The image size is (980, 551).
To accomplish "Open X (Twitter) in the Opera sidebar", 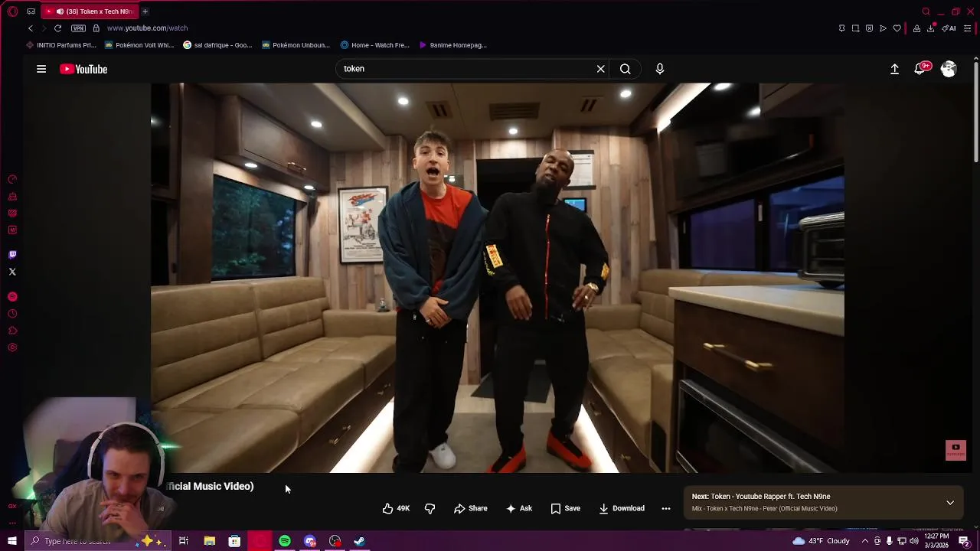I will pyautogui.click(x=12, y=272).
